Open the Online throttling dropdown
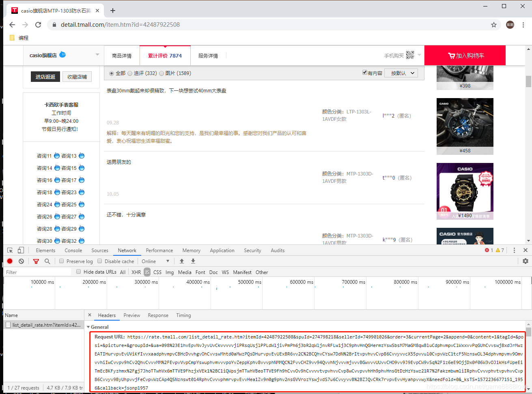Image resolution: width=532 pixels, height=394 pixels. click(x=155, y=261)
